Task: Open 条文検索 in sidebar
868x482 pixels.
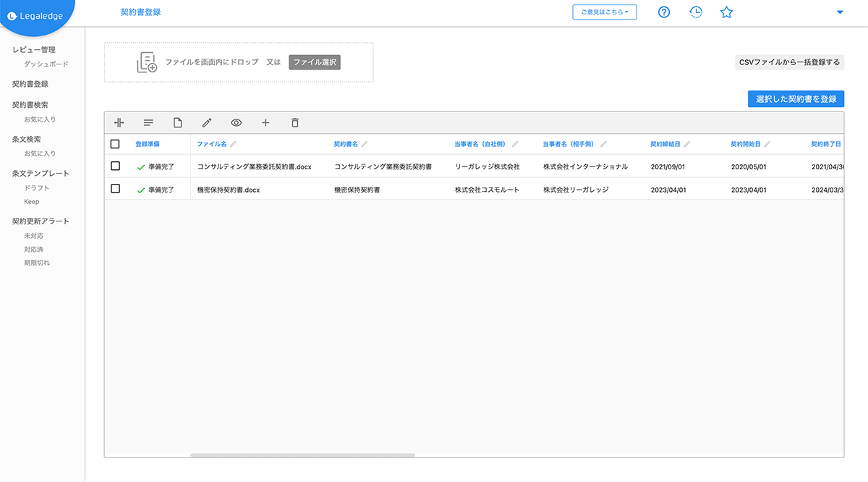Action: pos(26,139)
